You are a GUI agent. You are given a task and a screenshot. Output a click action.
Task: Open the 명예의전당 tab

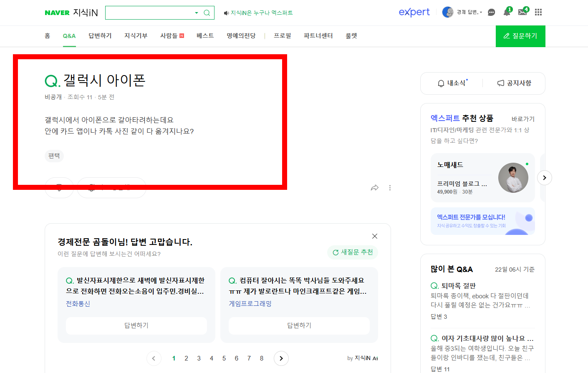241,36
